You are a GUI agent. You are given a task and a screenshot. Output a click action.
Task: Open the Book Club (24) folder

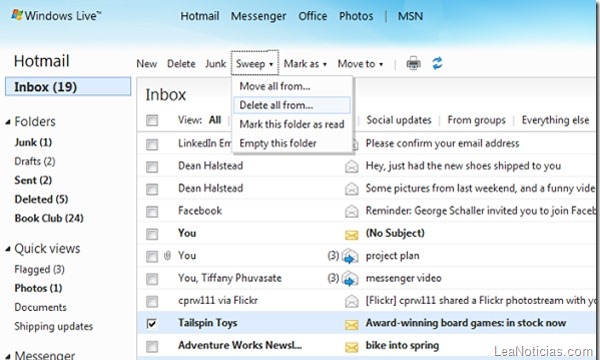[x=49, y=218]
